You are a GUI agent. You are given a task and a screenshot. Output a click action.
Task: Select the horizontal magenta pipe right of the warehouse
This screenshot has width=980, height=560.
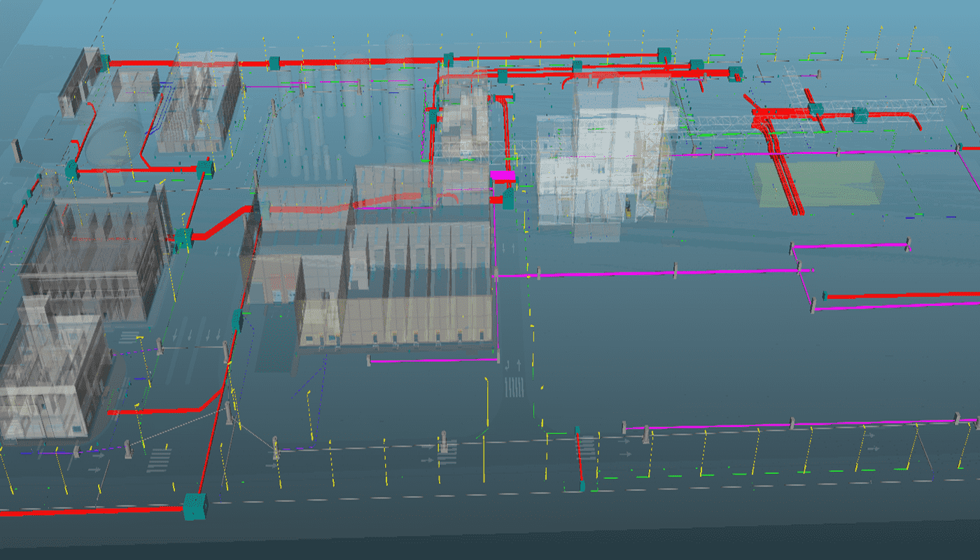tap(602, 274)
